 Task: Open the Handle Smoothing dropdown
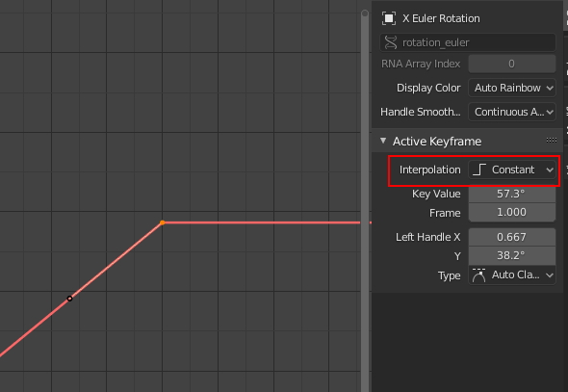coord(512,112)
